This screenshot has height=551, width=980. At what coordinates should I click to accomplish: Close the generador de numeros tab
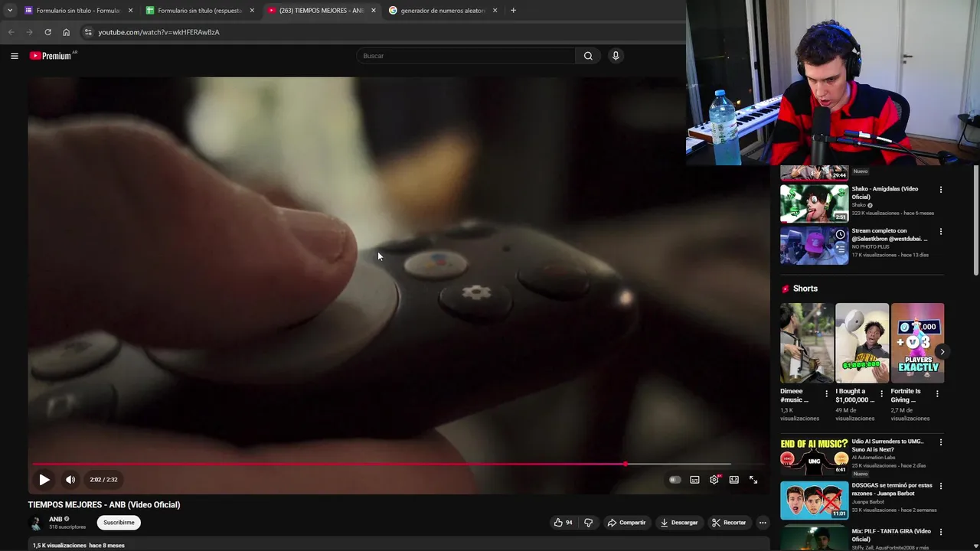pyautogui.click(x=495, y=11)
